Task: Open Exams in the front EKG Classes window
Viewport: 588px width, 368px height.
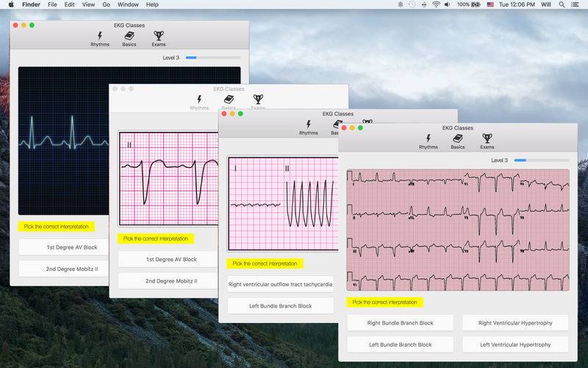Action: pos(487,141)
